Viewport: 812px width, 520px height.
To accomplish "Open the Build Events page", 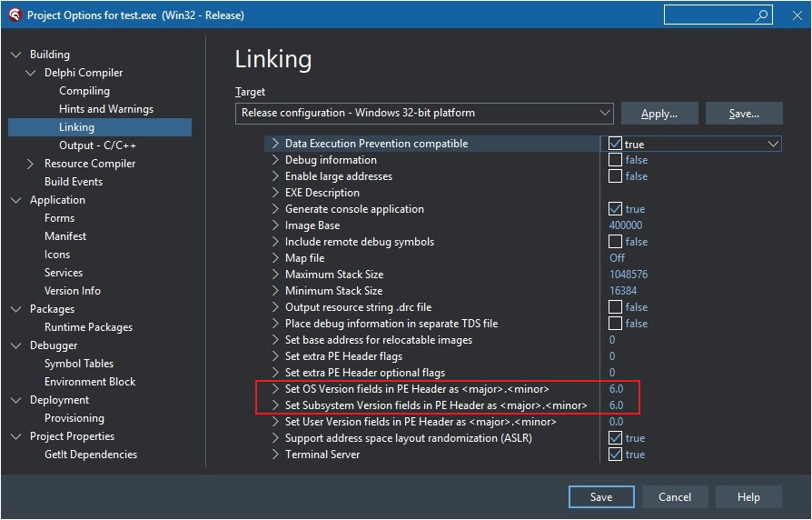I will (74, 182).
